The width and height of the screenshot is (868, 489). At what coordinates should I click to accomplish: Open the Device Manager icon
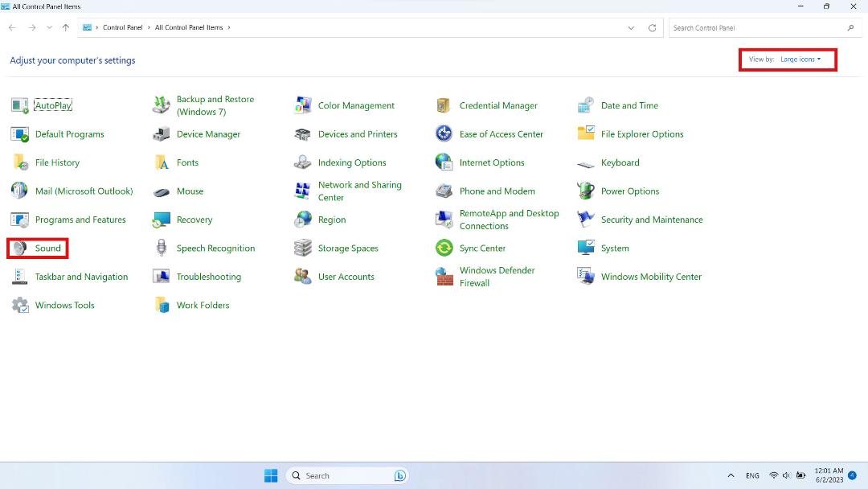[x=161, y=134]
